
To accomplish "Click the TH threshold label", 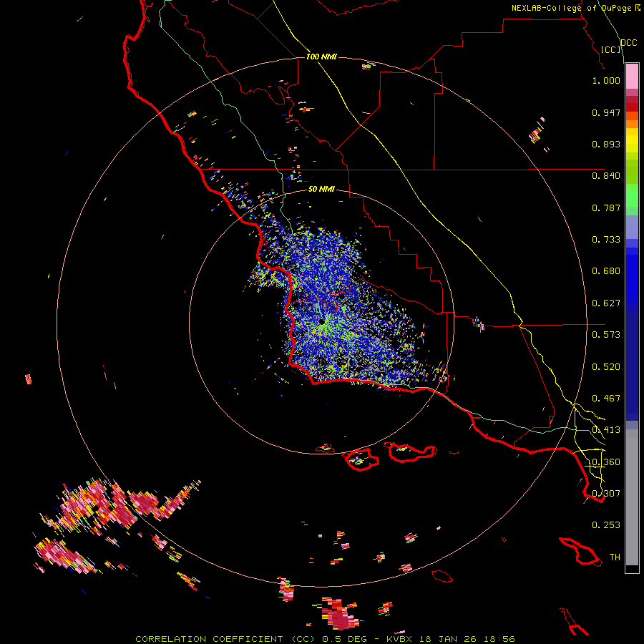I will tap(615, 557).
